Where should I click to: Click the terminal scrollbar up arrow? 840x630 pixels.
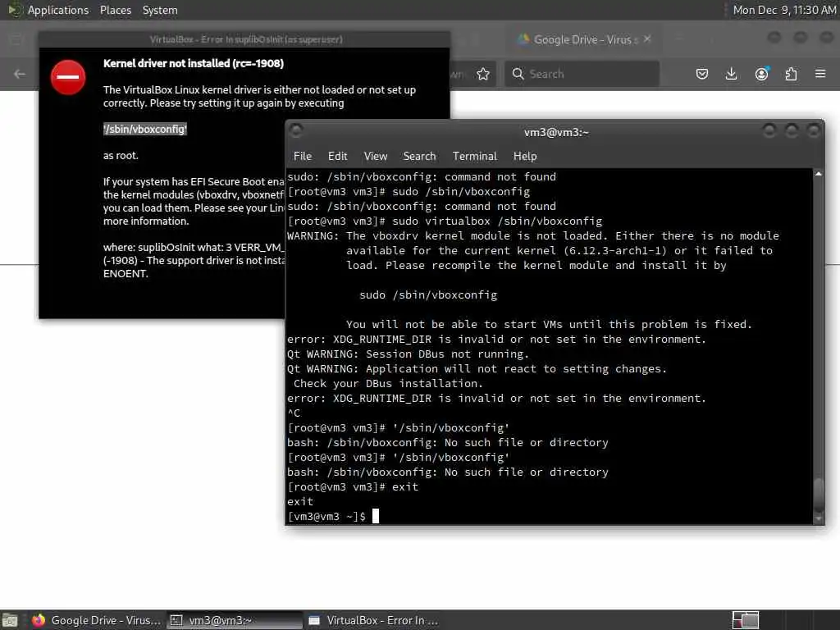point(818,174)
